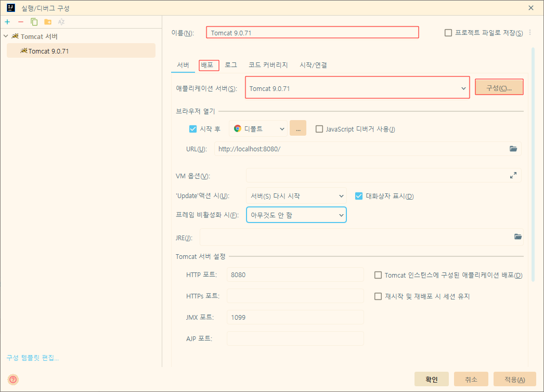Remove selected configuration with the minus icon
Image resolution: width=544 pixels, height=392 pixels.
[x=21, y=22]
